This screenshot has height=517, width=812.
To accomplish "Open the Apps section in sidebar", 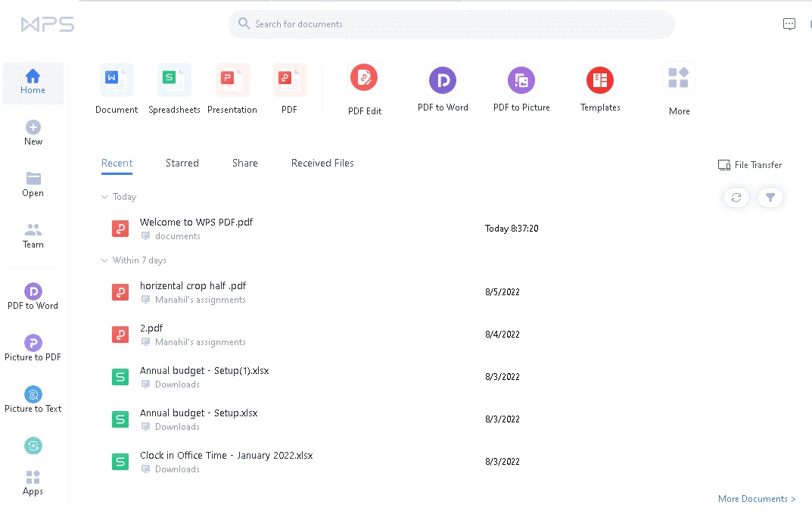I will pos(33,483).
